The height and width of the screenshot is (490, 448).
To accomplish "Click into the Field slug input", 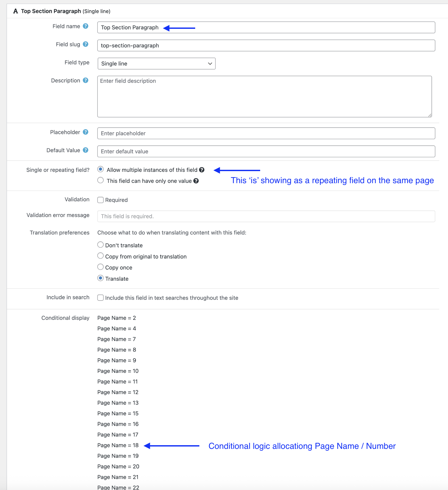I will pos(266,46).
